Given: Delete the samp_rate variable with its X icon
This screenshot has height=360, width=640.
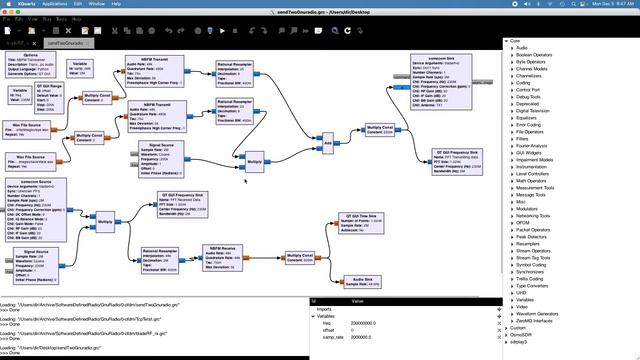Looking at the screenshot, I should pyautogui.click(x=499, y=337).
